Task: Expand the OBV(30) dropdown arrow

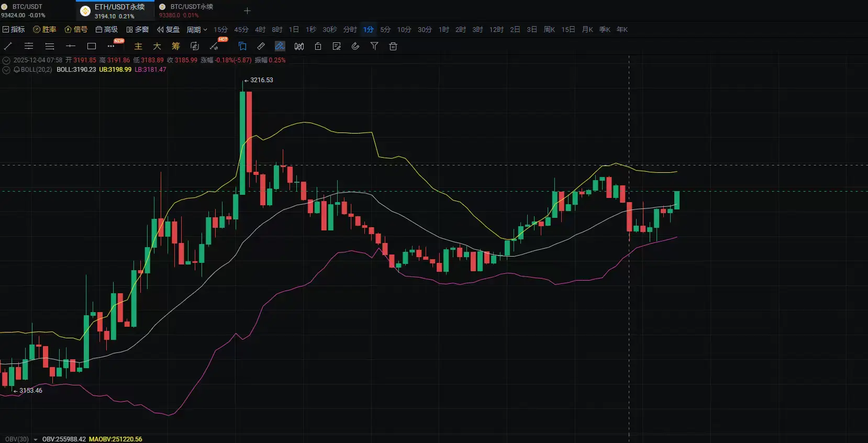Action: point(36,439)
